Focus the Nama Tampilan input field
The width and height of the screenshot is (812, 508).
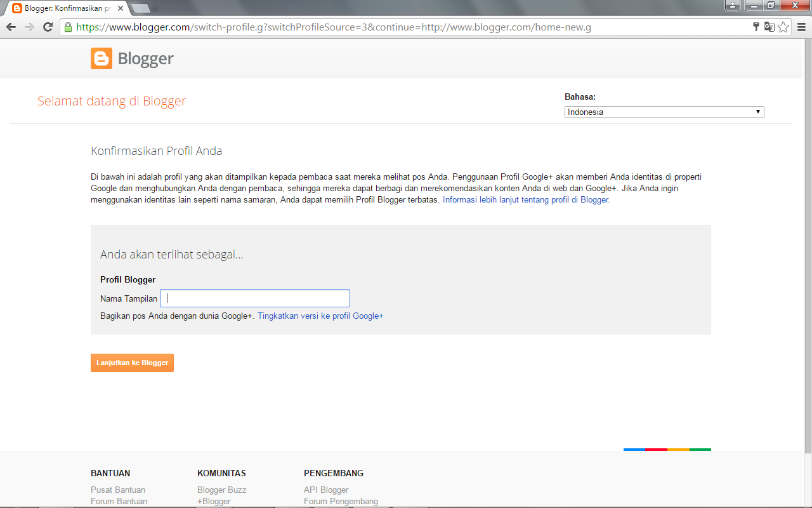point(255,298)
